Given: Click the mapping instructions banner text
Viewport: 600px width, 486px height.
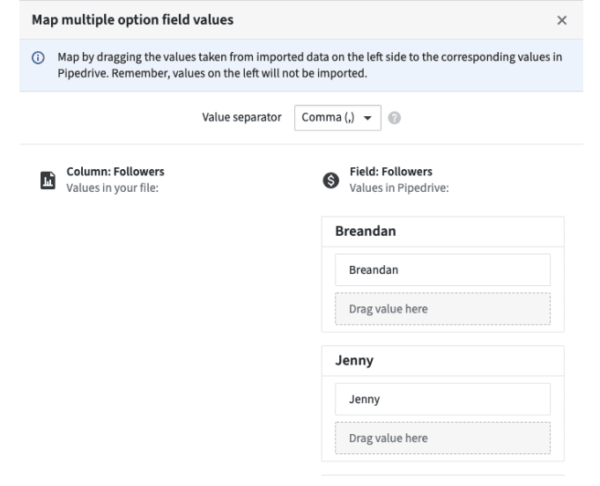Looking at the screenshot, I should [x=310, y=65].
